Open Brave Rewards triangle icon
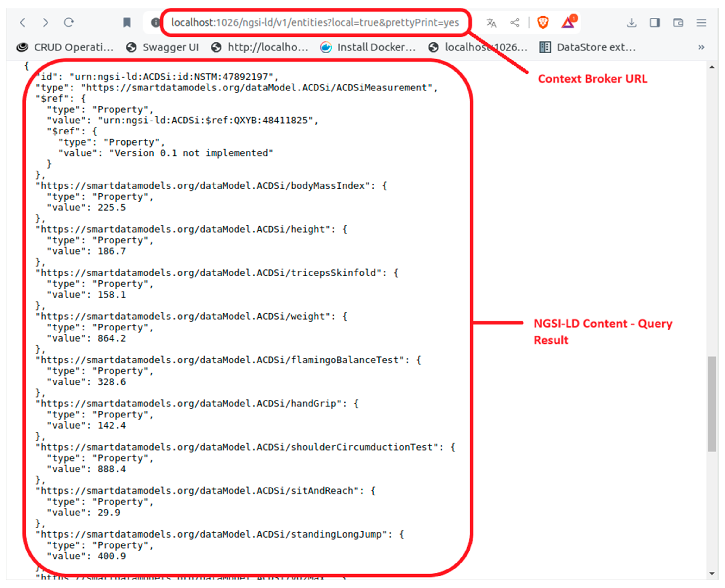Screen dimensions: 725x588 click(568, 23)
